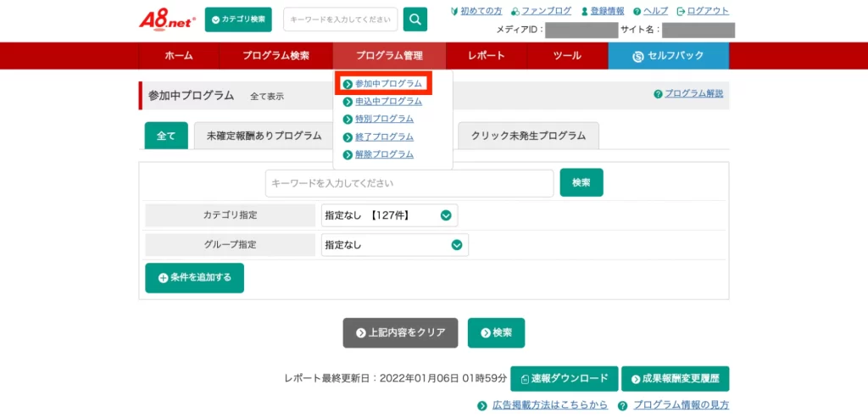Image resolution: width=868 pixels, height=418 pixels.
Task: Click the 初めての方 beginner icon
Action: point(455,11)
